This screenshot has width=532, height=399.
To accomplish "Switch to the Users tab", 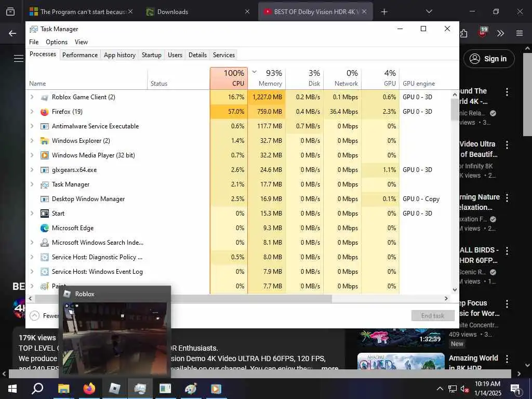I will [x=175, y=55].
